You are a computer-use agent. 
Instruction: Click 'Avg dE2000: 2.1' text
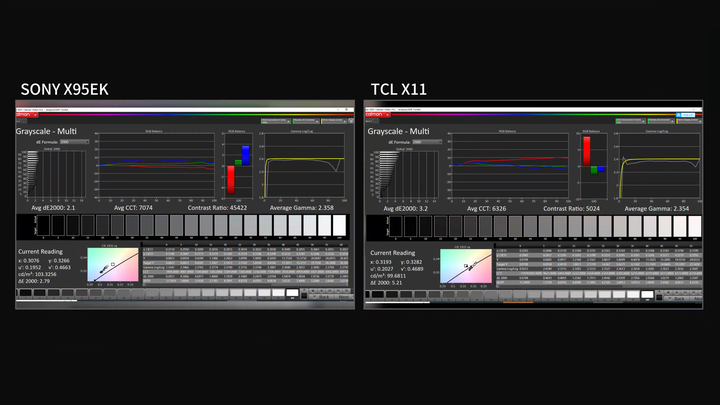(53, 208)
